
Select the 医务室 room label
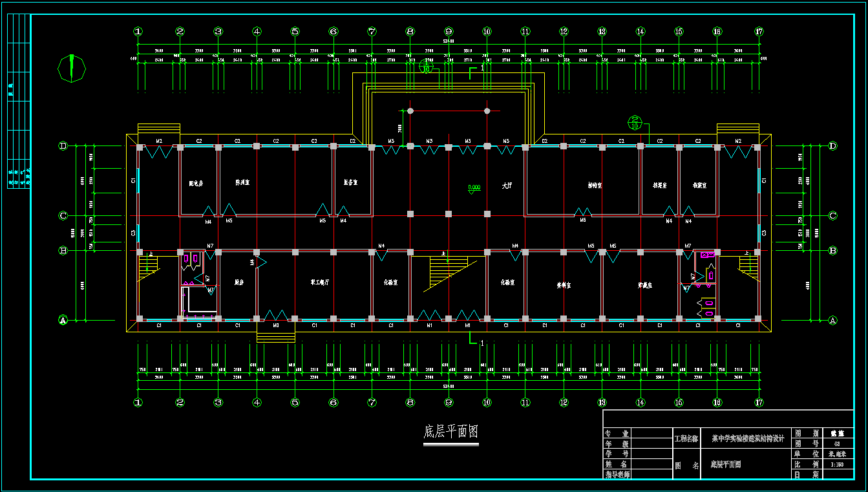pyautogui.click(x=350, y=183)
